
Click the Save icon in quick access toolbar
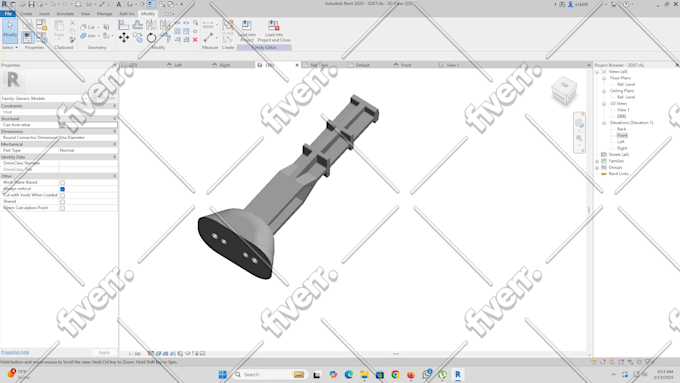pyautogui.click(x=31, y=4)
